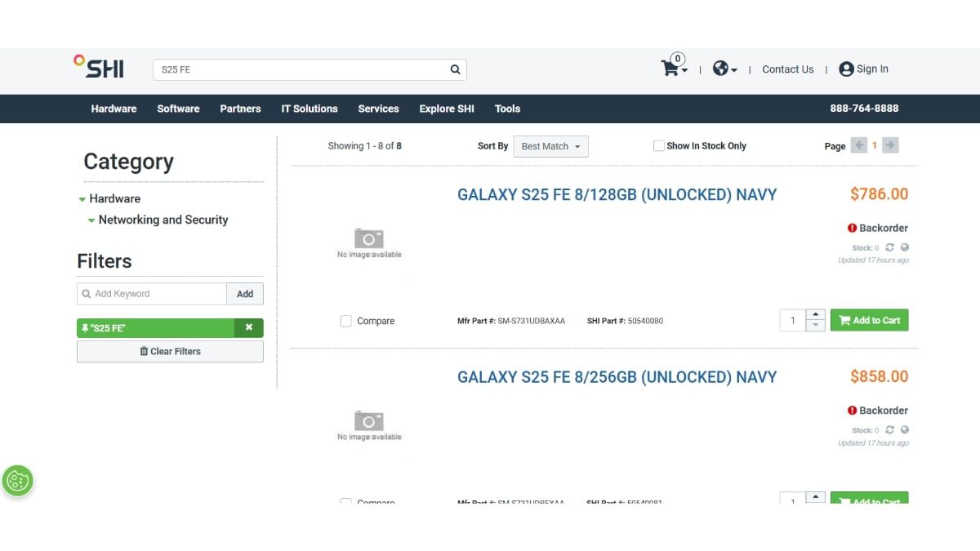
Task: Enable Show In Stock Only checkbox
Action: (x=658, y=146)
